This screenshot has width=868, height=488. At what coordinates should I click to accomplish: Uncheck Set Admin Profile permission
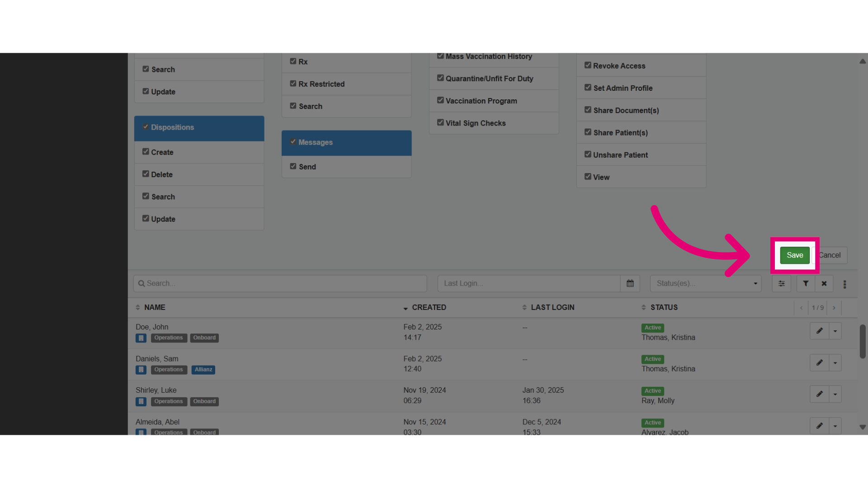pyautogui.click(x=588, y=88)
